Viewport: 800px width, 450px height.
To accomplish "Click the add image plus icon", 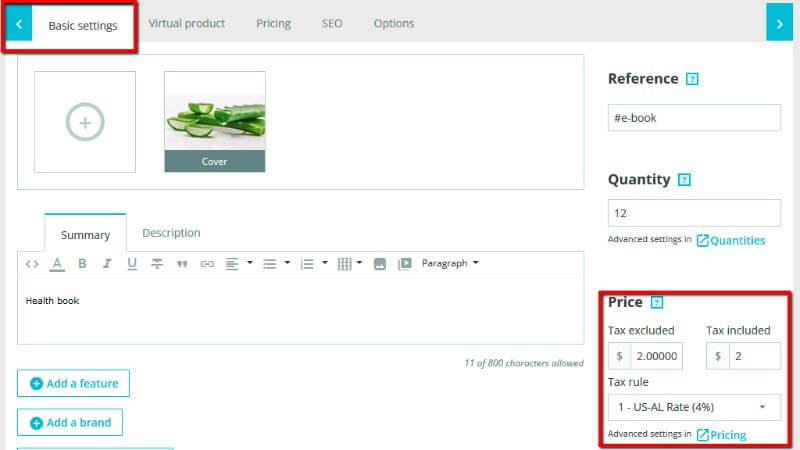I will tap(85, 122).
